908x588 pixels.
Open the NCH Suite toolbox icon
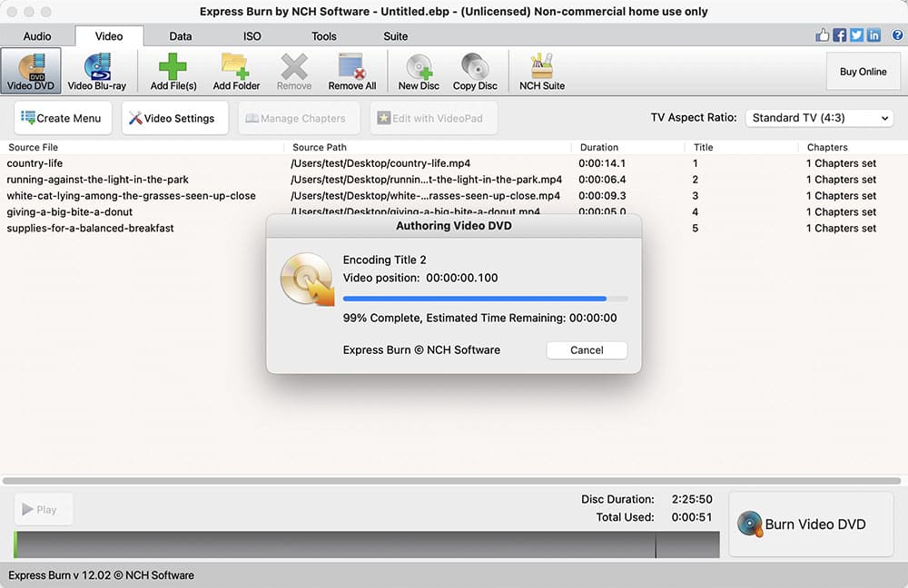(542, 71)
